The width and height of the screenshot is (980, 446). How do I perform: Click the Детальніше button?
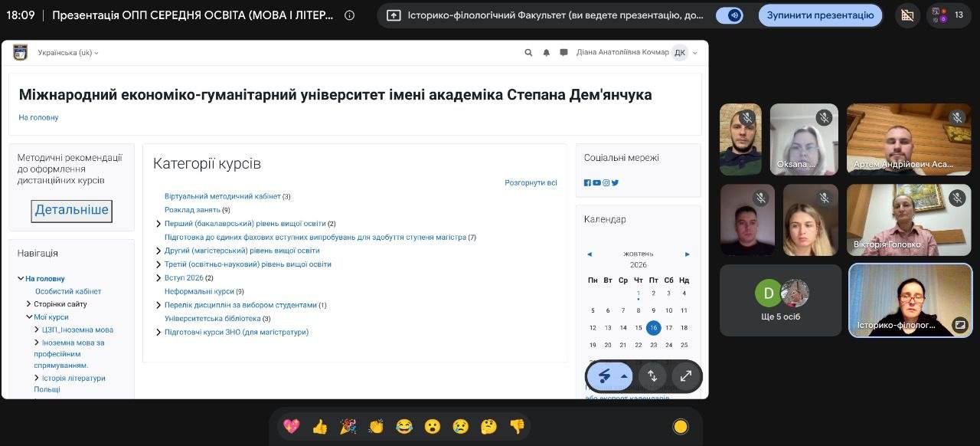[71, 210]
